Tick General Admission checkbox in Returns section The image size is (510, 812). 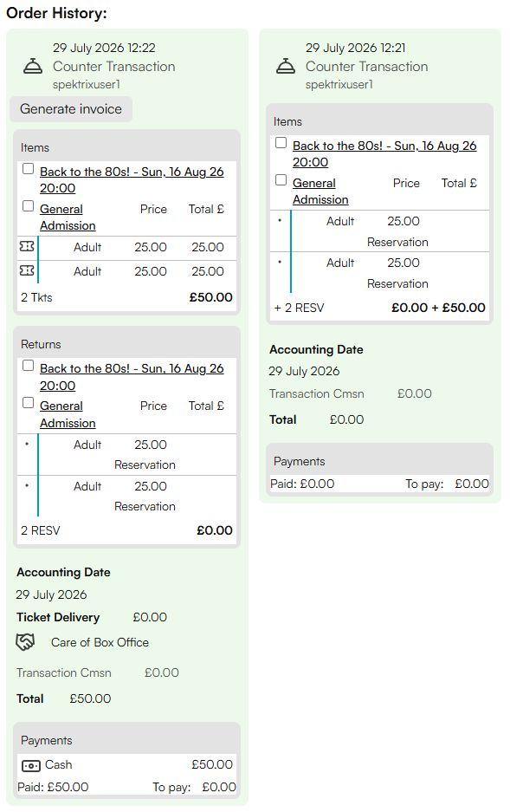tap(29, 403)
